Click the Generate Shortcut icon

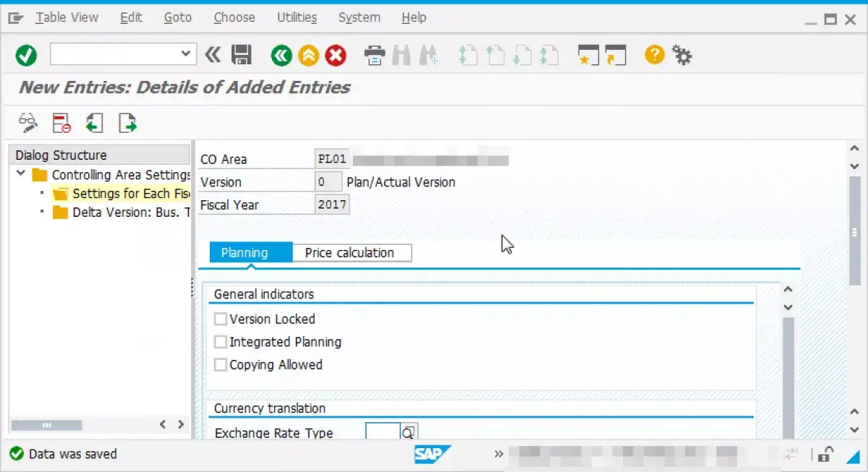click(615, 55)
